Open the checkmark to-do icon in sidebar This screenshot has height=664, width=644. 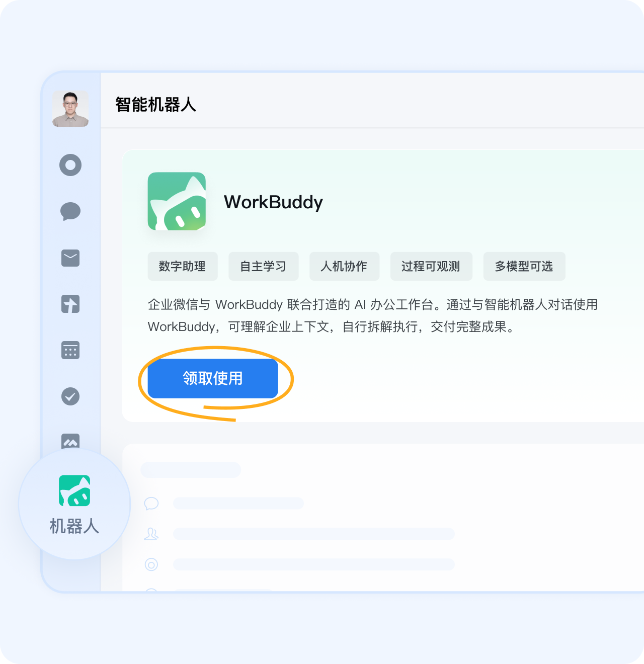(x=70, y=396)
